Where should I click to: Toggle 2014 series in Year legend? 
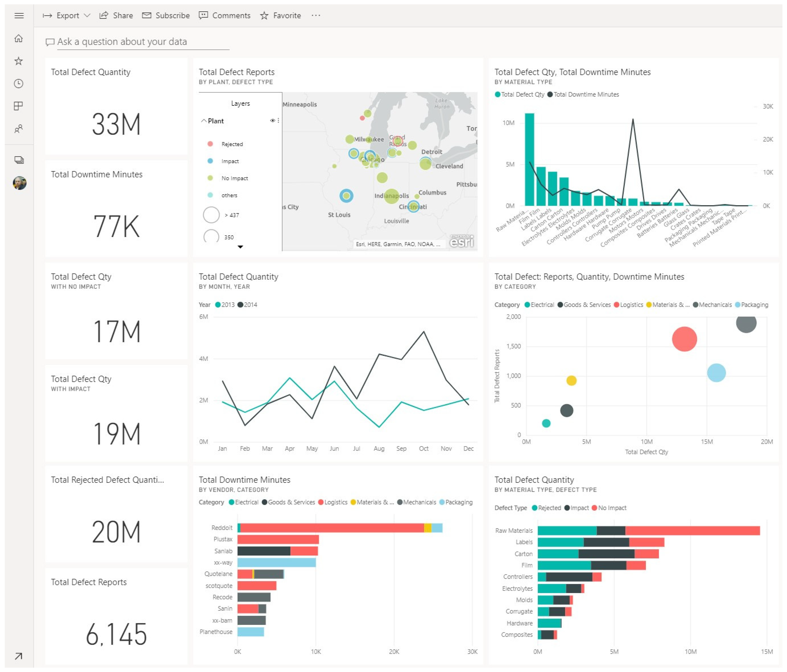pos(247,305)
